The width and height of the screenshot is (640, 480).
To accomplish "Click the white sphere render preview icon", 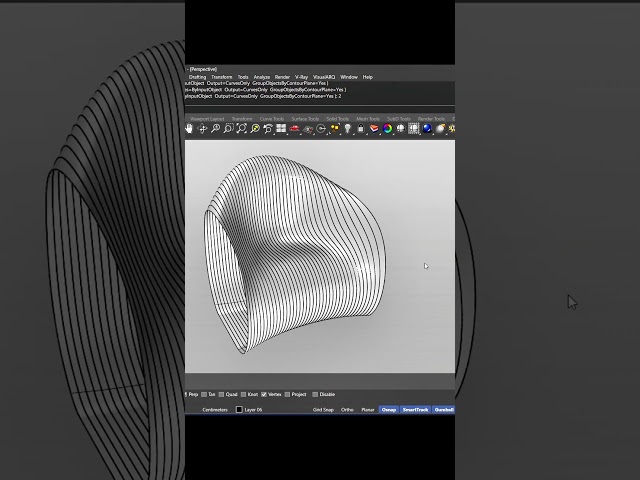I will pyautogui.click(x=440, y=129).
